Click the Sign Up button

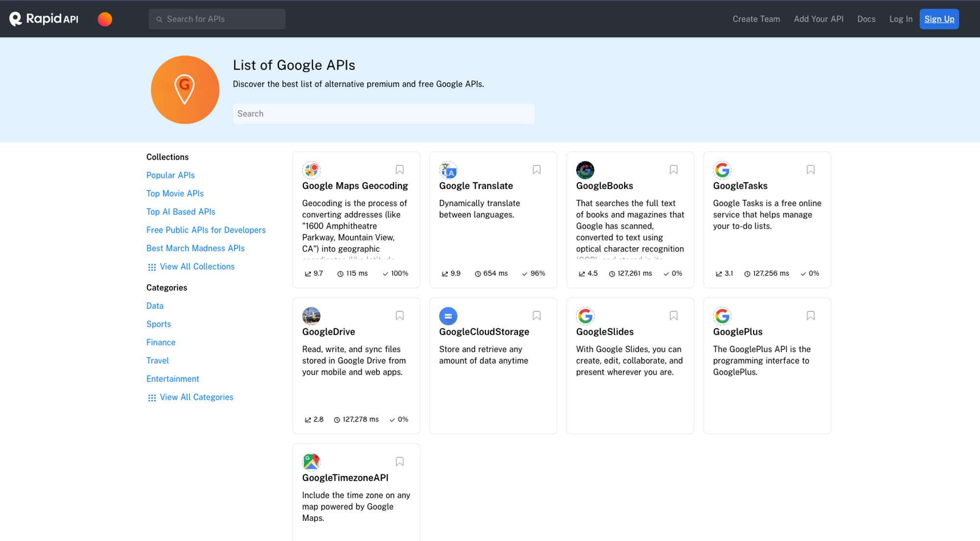pyautogui.click(x=939, y=19)
